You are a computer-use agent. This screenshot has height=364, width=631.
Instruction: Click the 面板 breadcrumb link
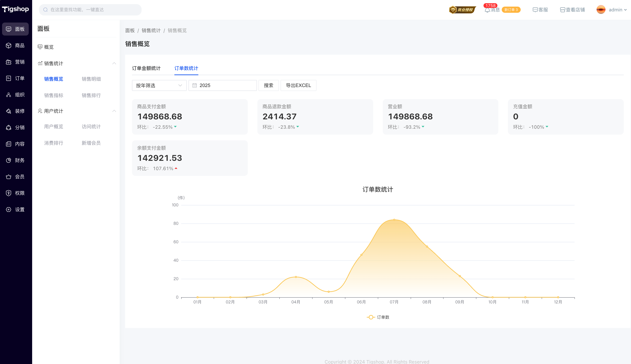click(x=130, y=31)
